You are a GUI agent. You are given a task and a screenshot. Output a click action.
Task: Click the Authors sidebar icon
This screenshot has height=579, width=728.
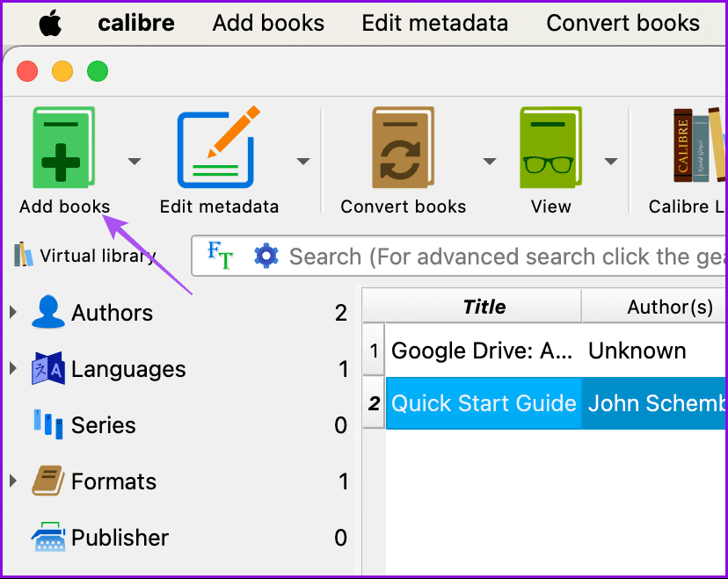click(x=48, y=312)
